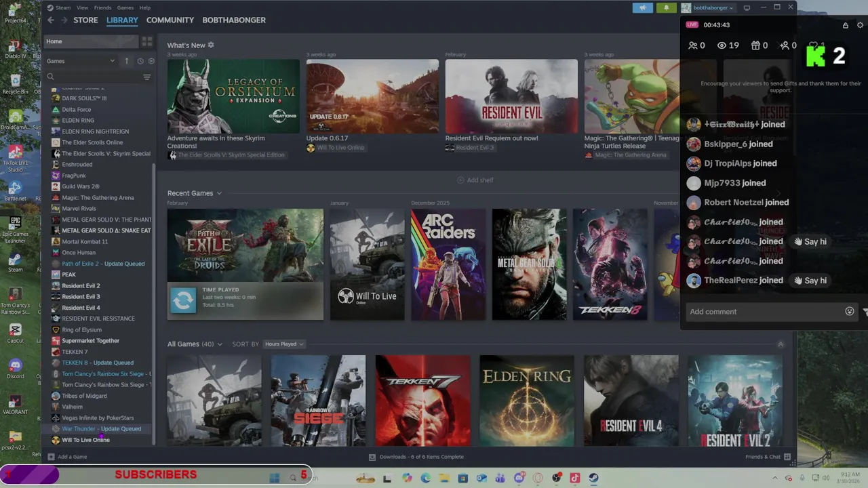Open ARC Raiders in Recent Games
The image size is (868, 488).
pyautogui.click(x=448, y=264)
